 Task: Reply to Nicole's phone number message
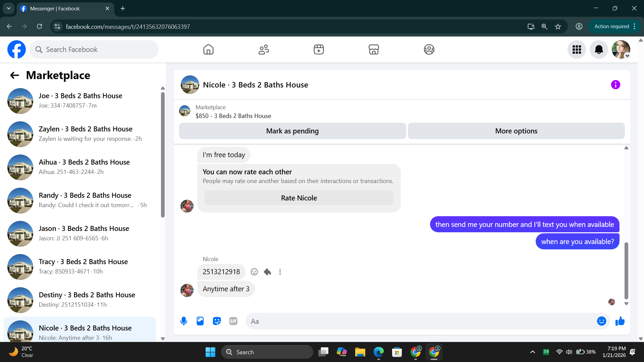[x=267, y=272]
